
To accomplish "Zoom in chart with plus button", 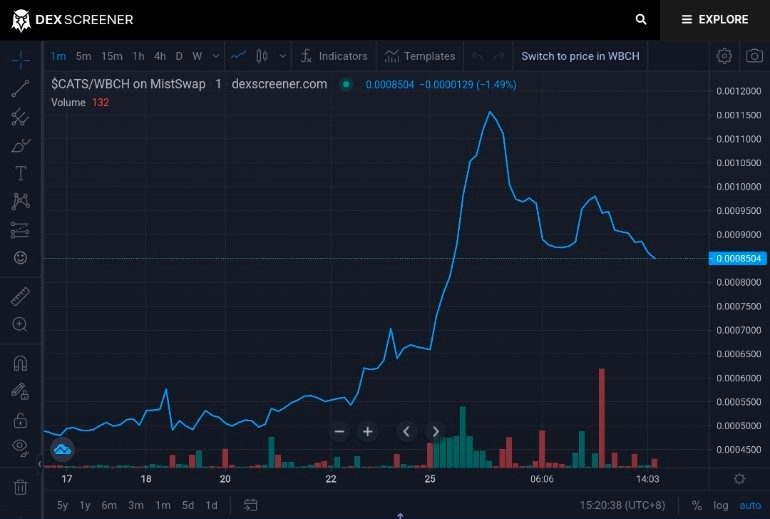I will click(x=367, y=432).
